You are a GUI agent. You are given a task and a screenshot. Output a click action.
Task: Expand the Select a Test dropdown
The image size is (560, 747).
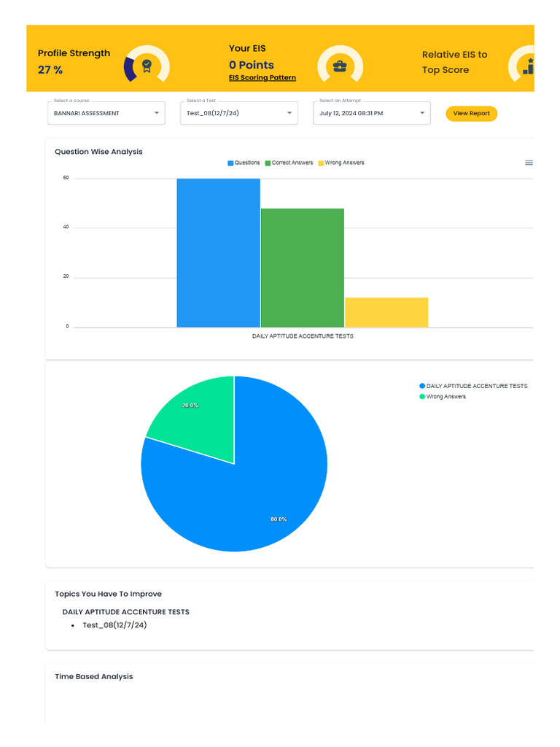pos(239,113)
